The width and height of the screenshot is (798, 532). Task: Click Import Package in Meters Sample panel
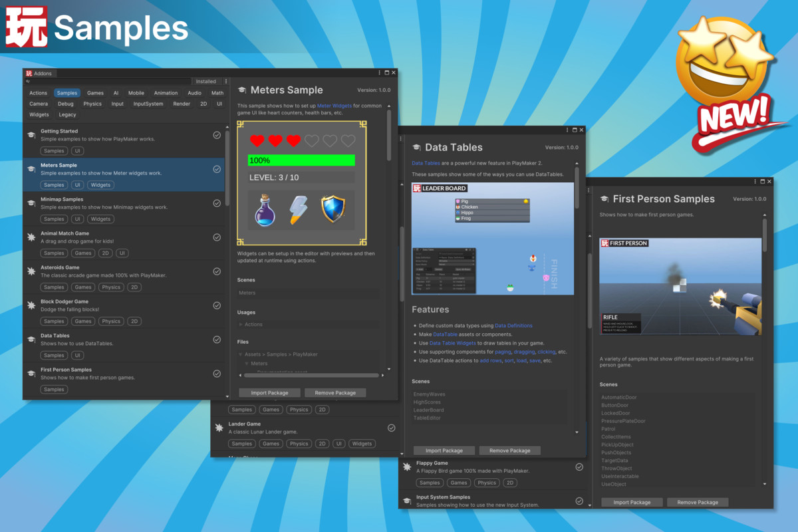[x=269, y=393]
